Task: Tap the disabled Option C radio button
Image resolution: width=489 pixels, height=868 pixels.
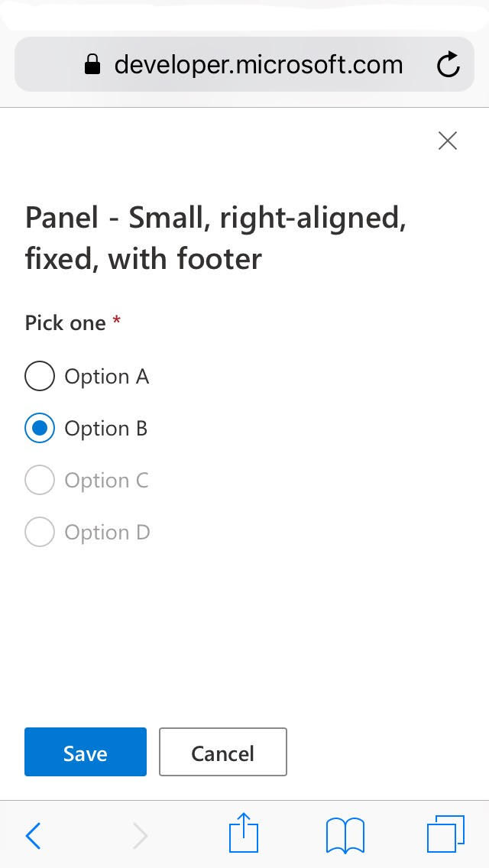Action: click(x=39, y=480)
